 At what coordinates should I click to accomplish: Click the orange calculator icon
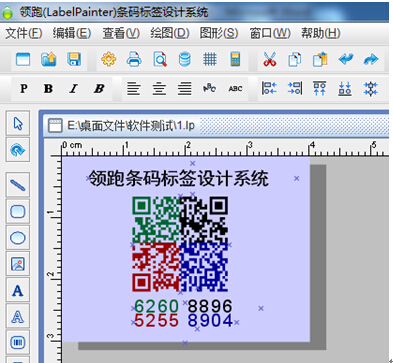pos(235,60)
